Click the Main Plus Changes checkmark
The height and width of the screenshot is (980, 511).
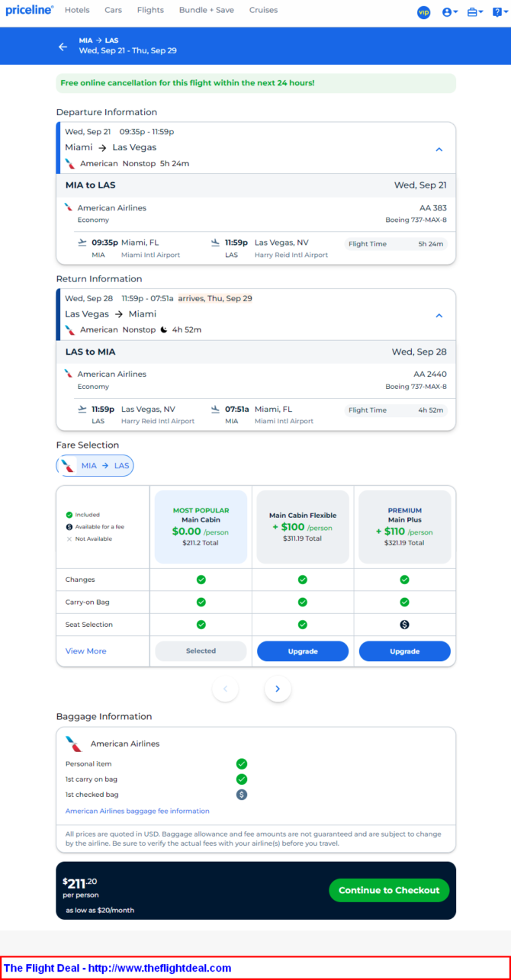(404, 580)
